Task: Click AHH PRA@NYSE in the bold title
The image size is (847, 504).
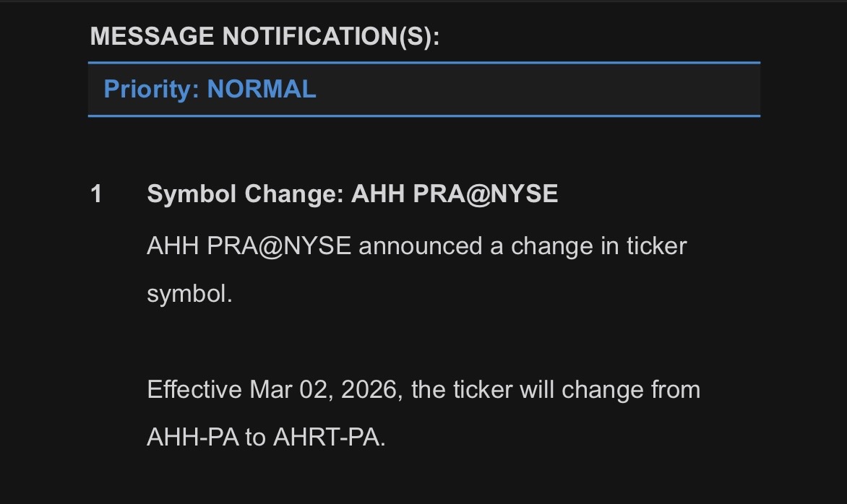Action: (455, 194)
